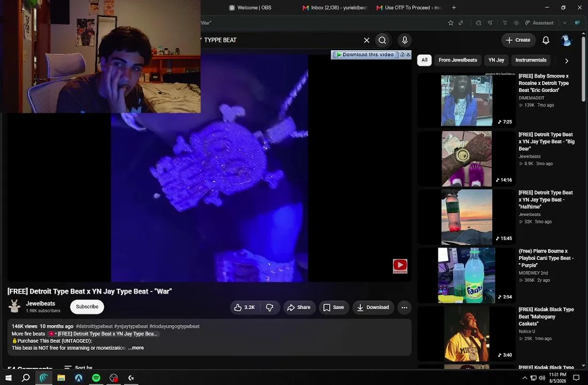This screenshot has width=588, height=385.
Task: Open the browser extensions puzzle icon
Action: tap(478, 23)
